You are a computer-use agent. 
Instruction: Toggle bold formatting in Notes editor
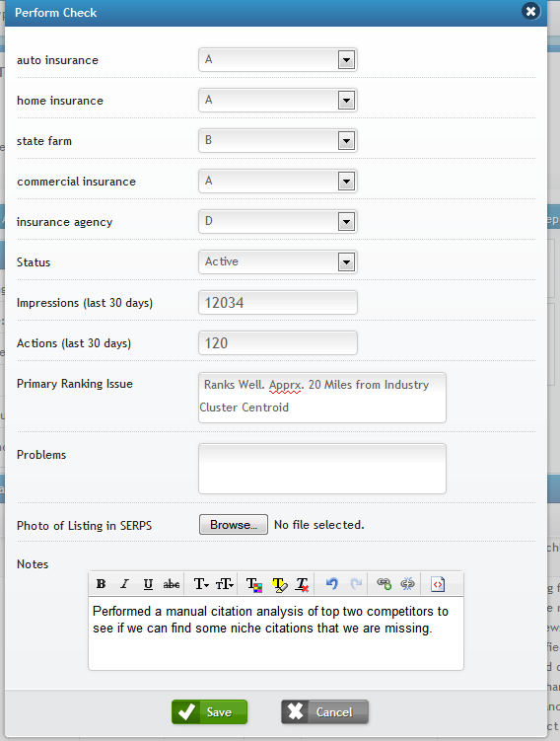(x=101, y=584)
